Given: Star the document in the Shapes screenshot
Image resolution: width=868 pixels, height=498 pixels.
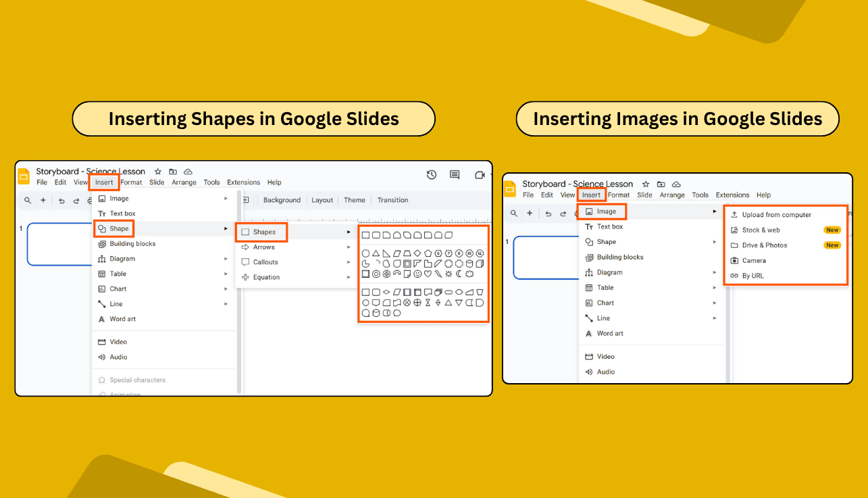Looking at the screenshot, I should pos(158,172).
